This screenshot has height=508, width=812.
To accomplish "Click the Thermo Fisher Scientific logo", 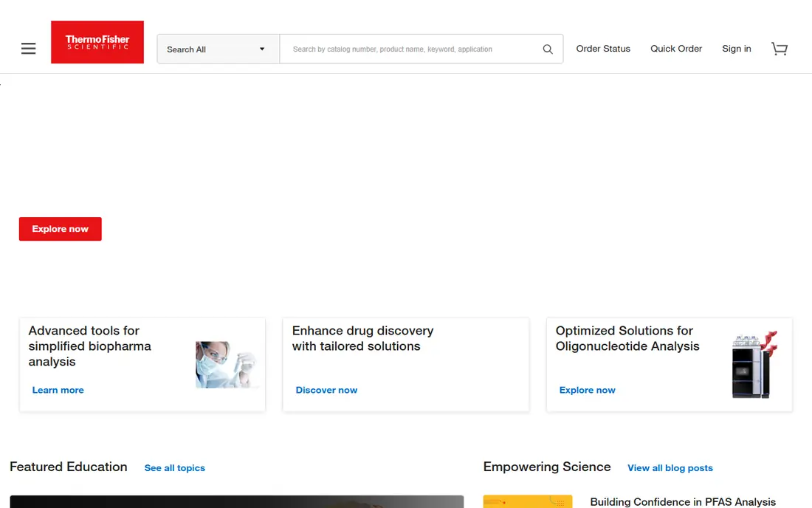I will click(97, 42).
